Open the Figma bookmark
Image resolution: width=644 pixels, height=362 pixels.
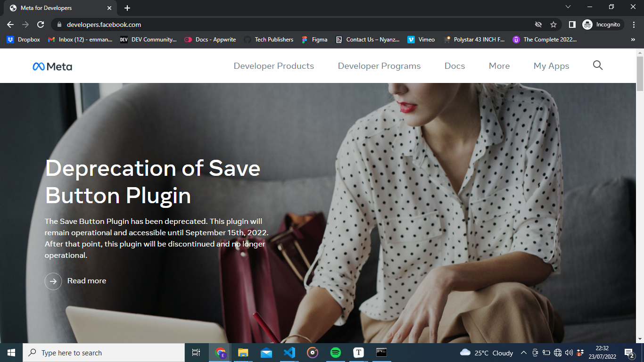(x=314, y=40)
